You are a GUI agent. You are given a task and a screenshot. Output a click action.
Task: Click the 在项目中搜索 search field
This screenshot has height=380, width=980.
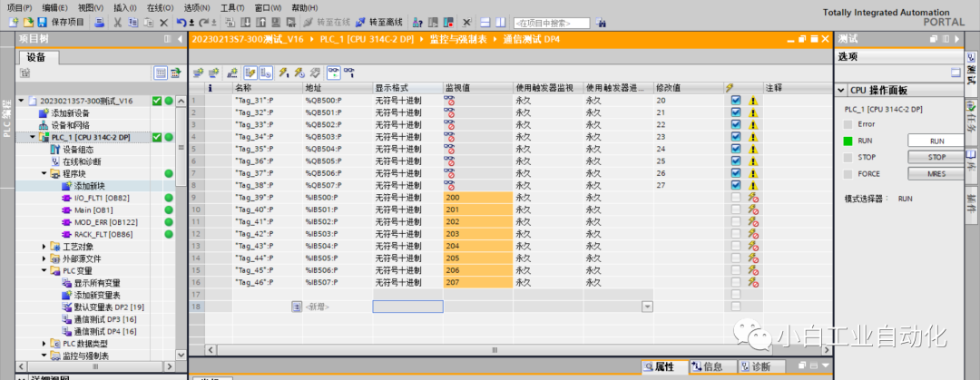point(552,23)
